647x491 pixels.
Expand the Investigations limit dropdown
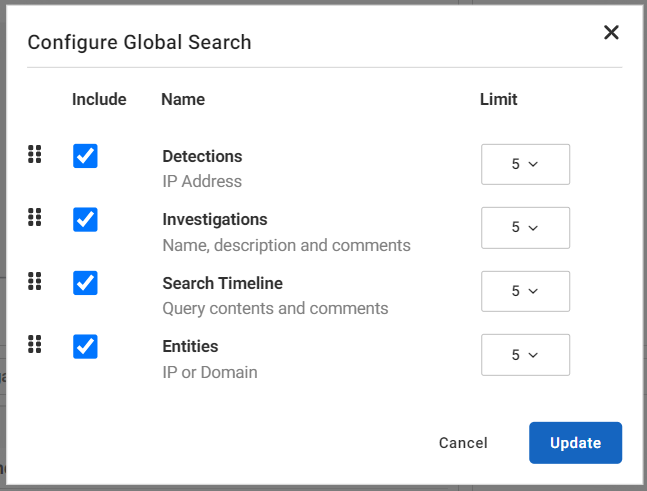pos(525,228)
